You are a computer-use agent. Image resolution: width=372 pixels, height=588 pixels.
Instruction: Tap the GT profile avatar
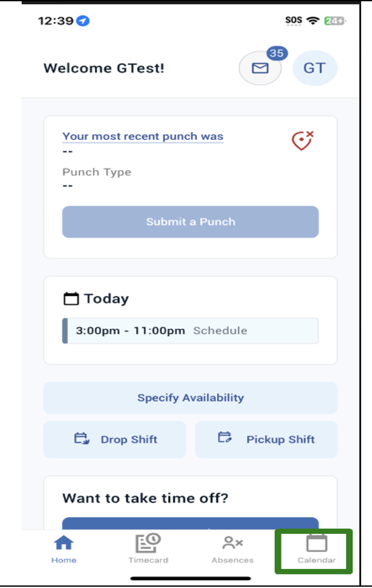pyautogui.click(x=315, y=68)
